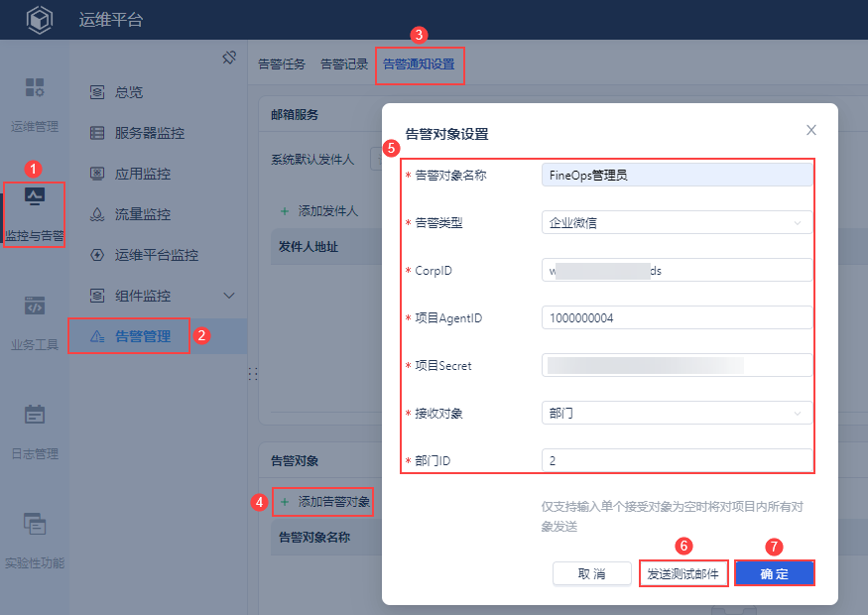The height and width of the screenshot is (615, 868).
Task: Click the 流量监控 droplet icon
Action: (97, 214)
